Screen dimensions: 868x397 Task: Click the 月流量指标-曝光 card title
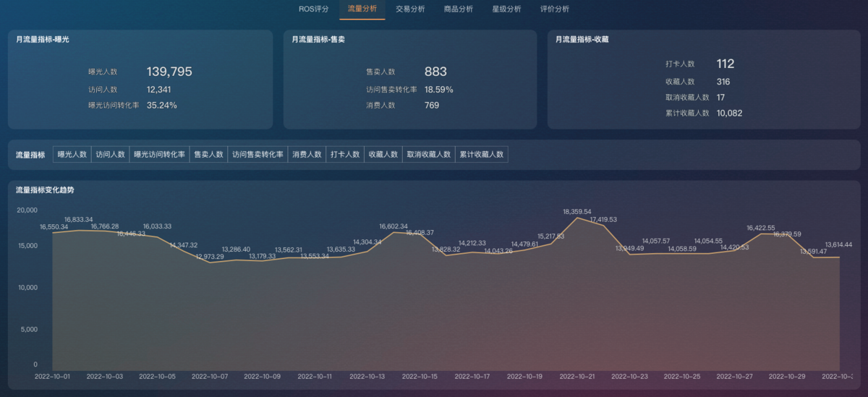[x=43, y=40]
